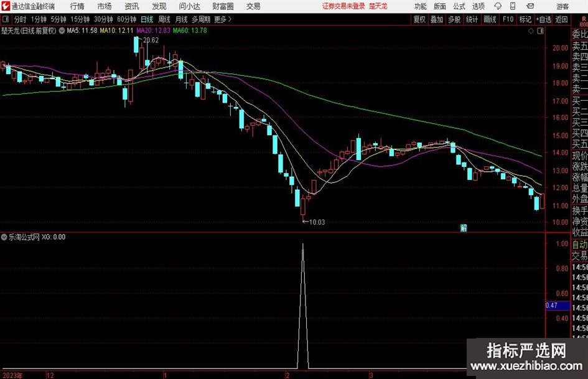588x379 pixels.
Task: Click the MA5: 11.58 indicator label
Action: pyautogui.click(x=82, y=30)
